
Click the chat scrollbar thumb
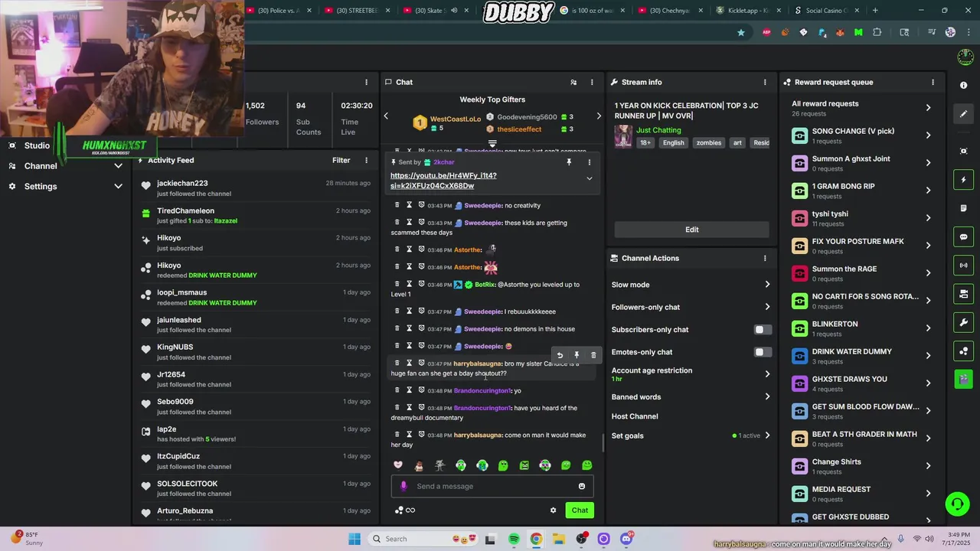tap(603, 442)
